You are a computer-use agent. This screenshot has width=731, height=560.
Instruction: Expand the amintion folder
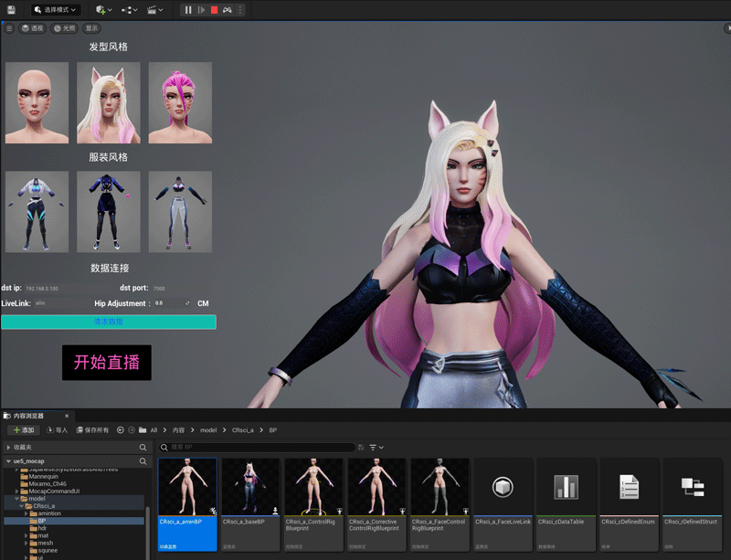[x=26, y=513]
